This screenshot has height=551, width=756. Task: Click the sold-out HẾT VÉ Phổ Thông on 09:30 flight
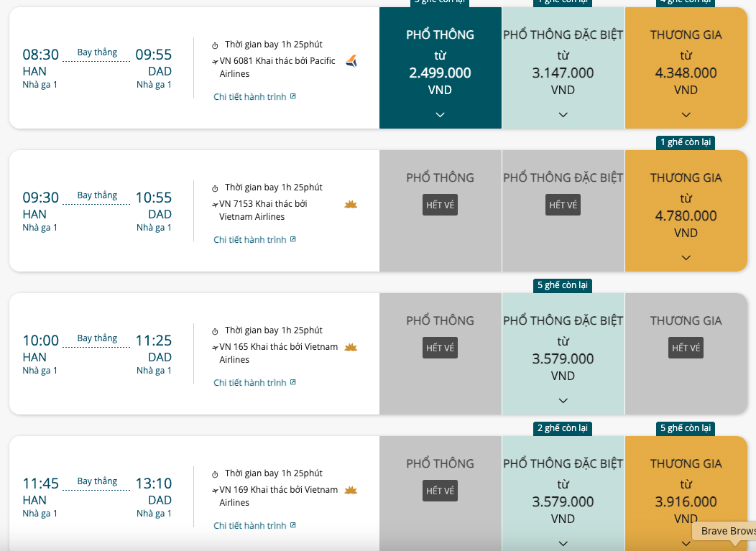point(441,205)
